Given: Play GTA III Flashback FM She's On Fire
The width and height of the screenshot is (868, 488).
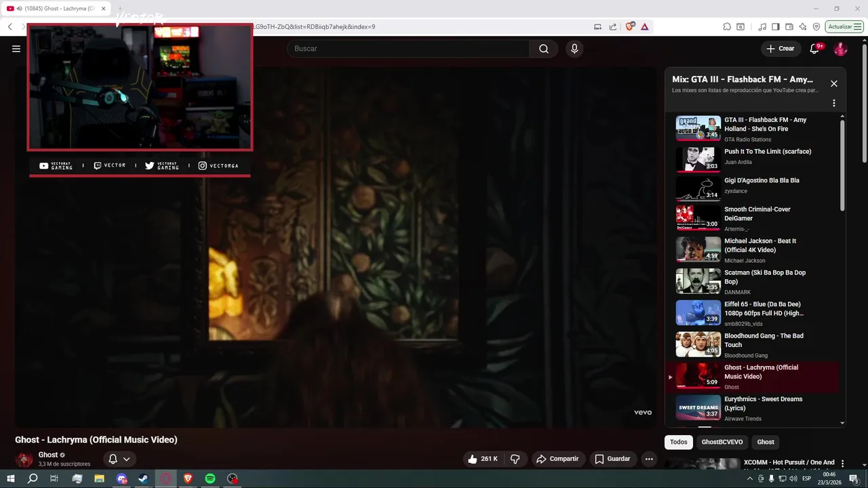Looking at the screenshot, I should point(753,128).
